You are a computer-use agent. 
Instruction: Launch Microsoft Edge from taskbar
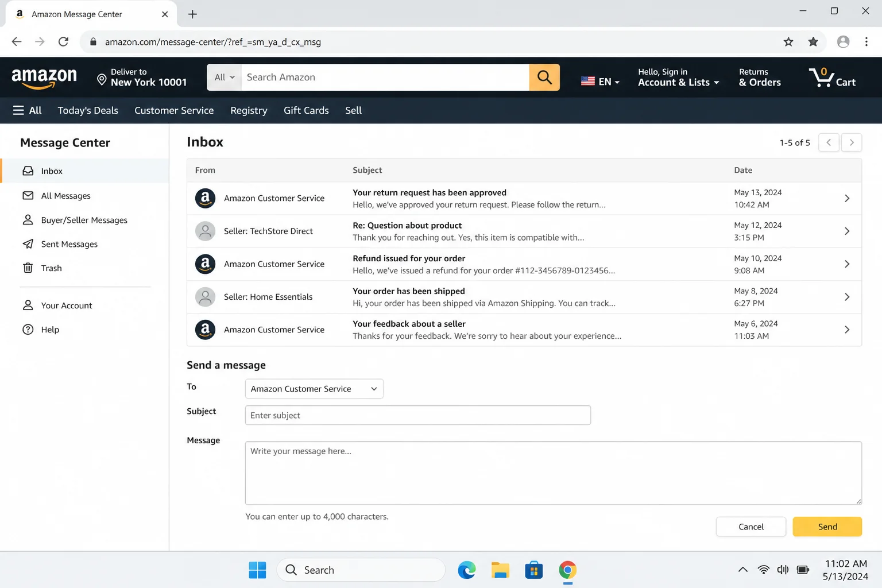[x=466, y=570]
